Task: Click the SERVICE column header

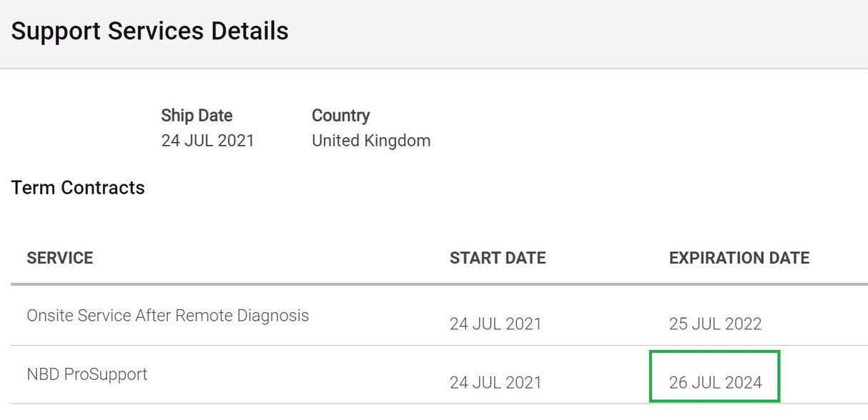Action: [x=60, y=258]
